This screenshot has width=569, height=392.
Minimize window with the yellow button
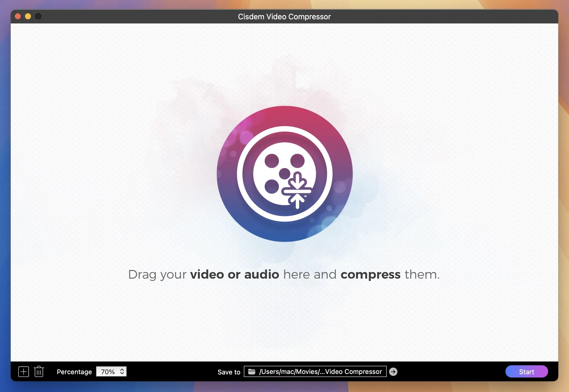coord(28,17)
